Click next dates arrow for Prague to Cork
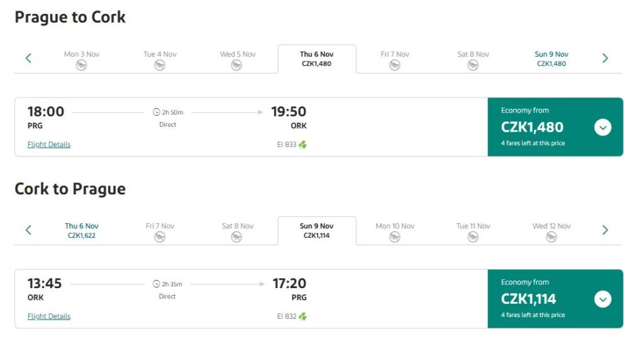Image resolution: width=644 pixels, height=339 pixels. click(x=605, y=58)
